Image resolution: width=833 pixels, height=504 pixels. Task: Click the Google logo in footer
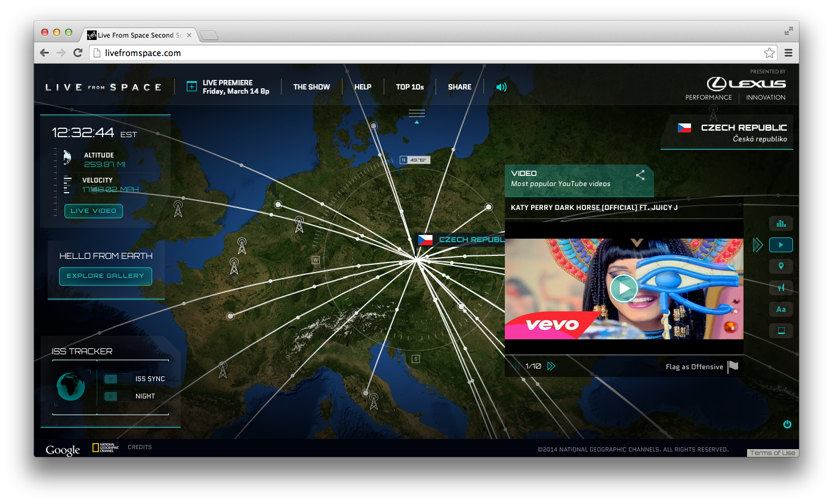(x=63, y=450)
